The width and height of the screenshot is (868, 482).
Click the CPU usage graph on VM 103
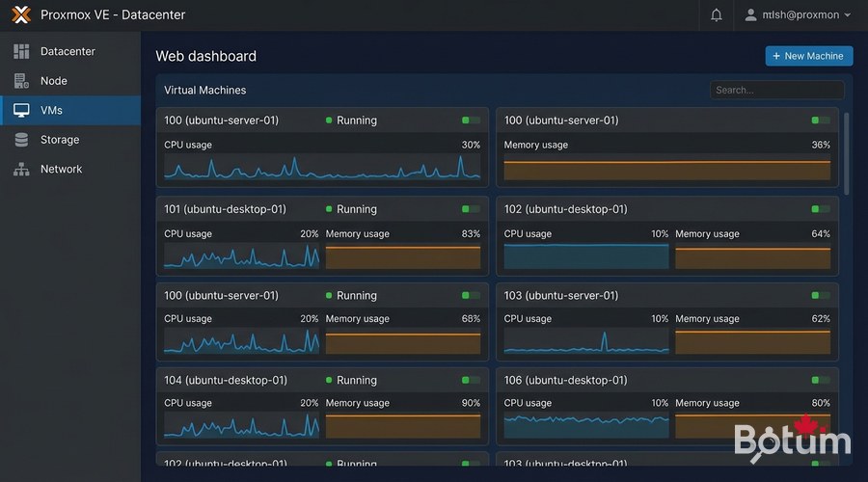[586, 342]
